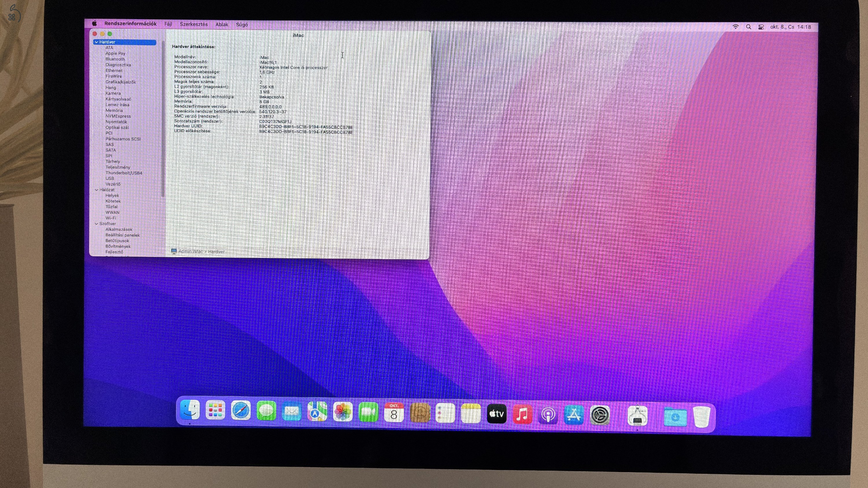The width and height of the screenshot is (868, 488).
Task: Select Memória in the sidebar list
Action: (114, 111)
